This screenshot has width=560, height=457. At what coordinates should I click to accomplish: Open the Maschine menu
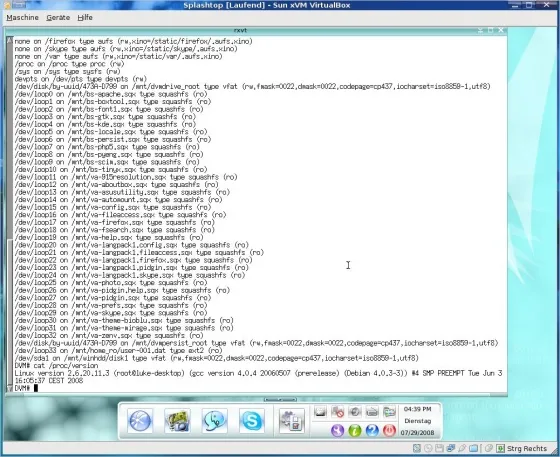22,17
